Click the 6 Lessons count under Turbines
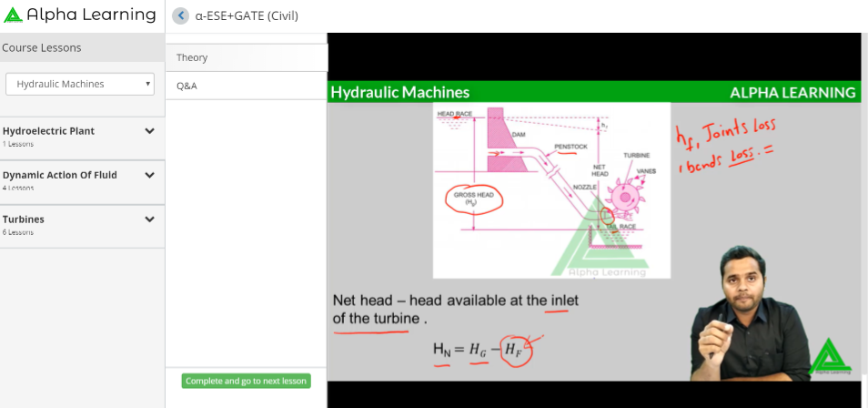This screenshot has height=408, width=868. pyautogui.click(x=18, y=232)
